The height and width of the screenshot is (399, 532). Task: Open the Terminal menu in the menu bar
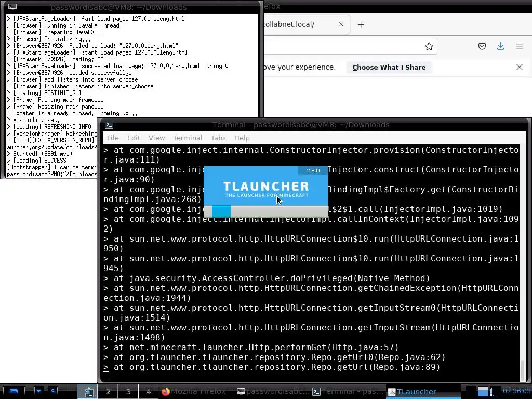(188, 138)
